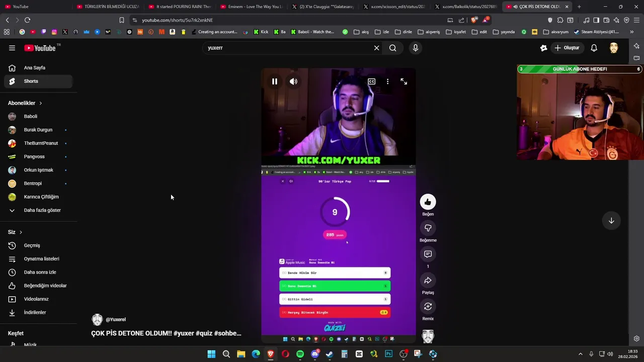Click the browser address bar URL
644x362 pixels.
pyautogui.click(x=178, y=20)
